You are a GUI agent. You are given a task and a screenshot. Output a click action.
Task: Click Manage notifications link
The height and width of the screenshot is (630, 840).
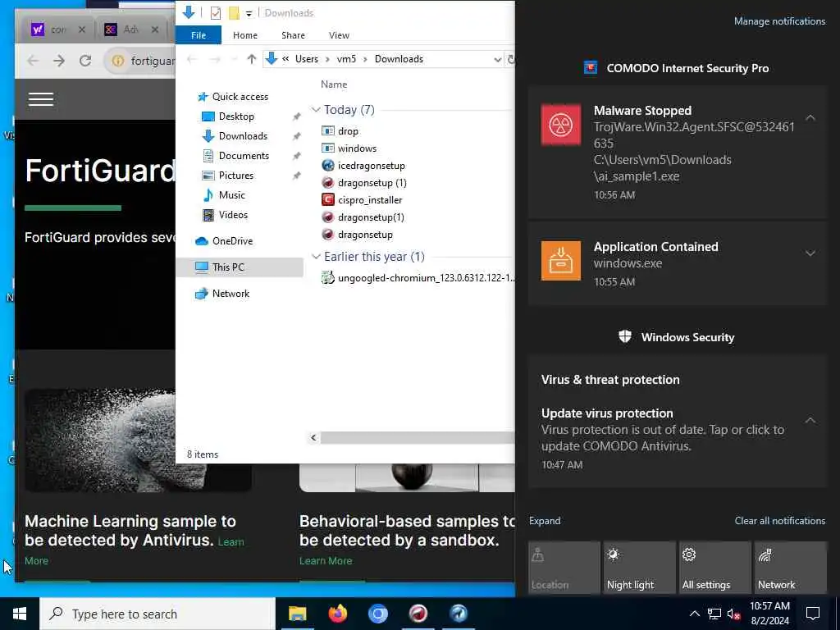[x=779, y=21]
